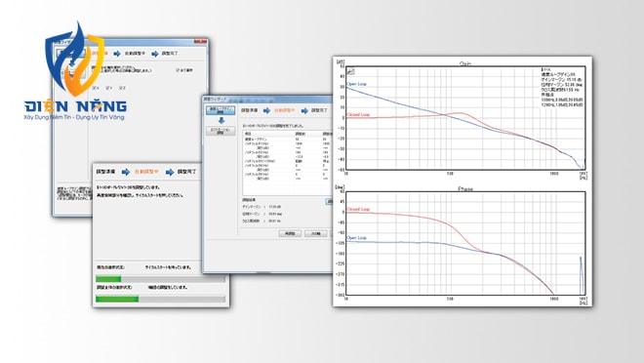Image resolution: width=644 pixels, height=363 pixels.
Task: Click the Phase plot title
Action: [465, 189]
